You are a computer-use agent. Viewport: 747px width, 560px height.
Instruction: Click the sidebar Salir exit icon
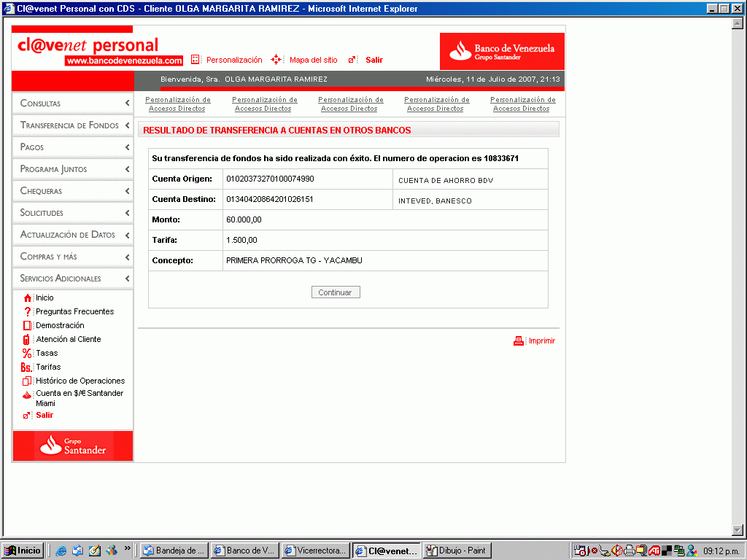[27, 415]
